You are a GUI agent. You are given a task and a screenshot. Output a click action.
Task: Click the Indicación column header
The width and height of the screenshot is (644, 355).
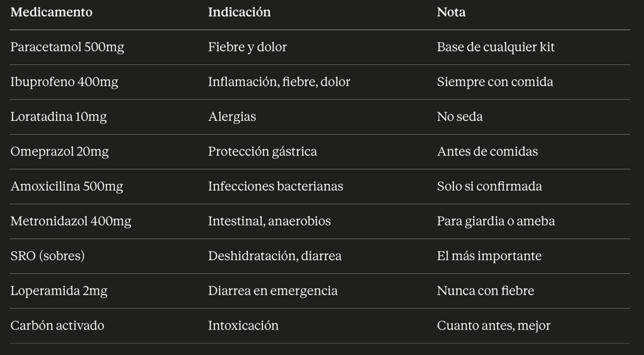[239, 12]
